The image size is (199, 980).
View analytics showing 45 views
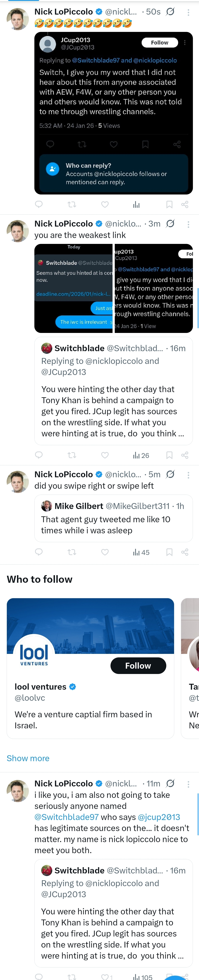141,552
